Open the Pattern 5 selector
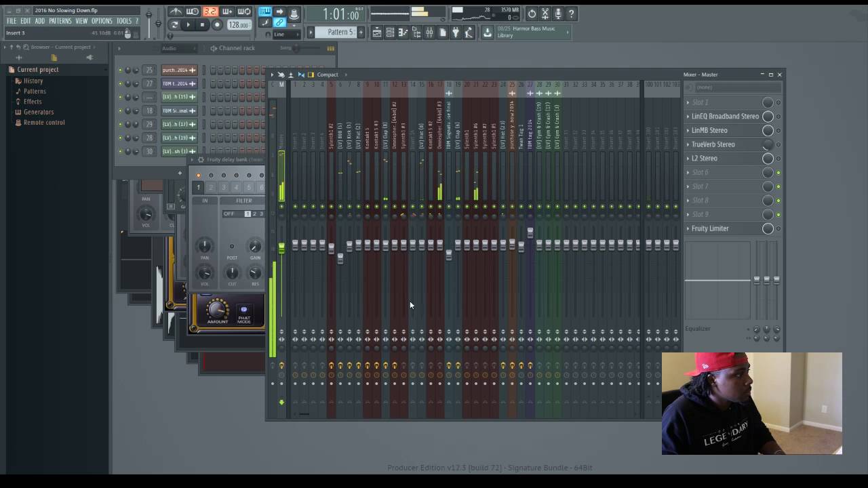 pos(340,33)
